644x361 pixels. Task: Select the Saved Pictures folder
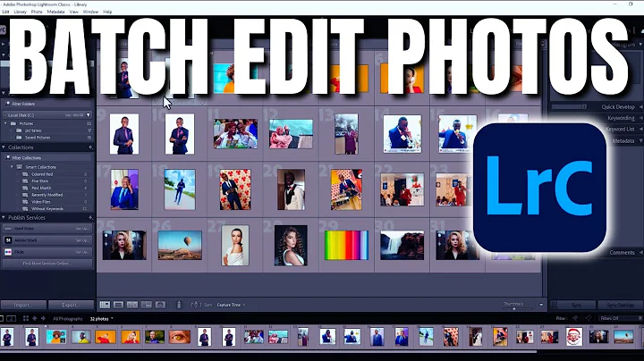coord(38,138)
